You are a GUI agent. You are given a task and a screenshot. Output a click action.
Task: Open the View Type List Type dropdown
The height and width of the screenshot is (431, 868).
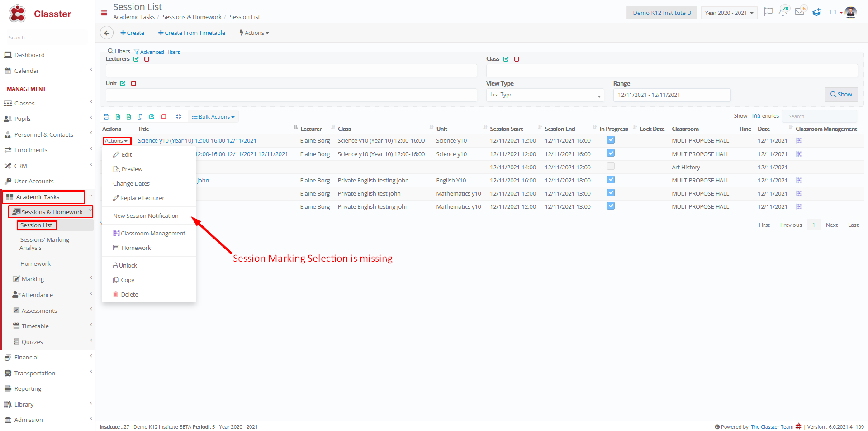[x=545, y=95]
